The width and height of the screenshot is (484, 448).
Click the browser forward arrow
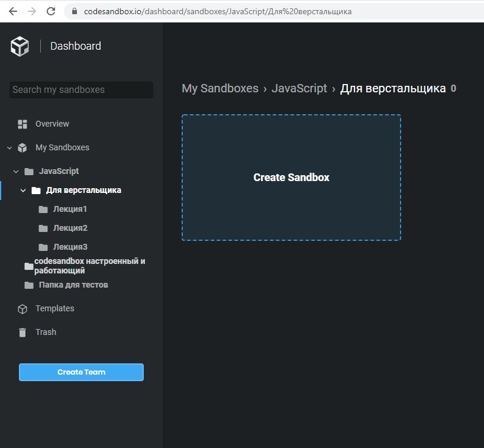(32, 11)
